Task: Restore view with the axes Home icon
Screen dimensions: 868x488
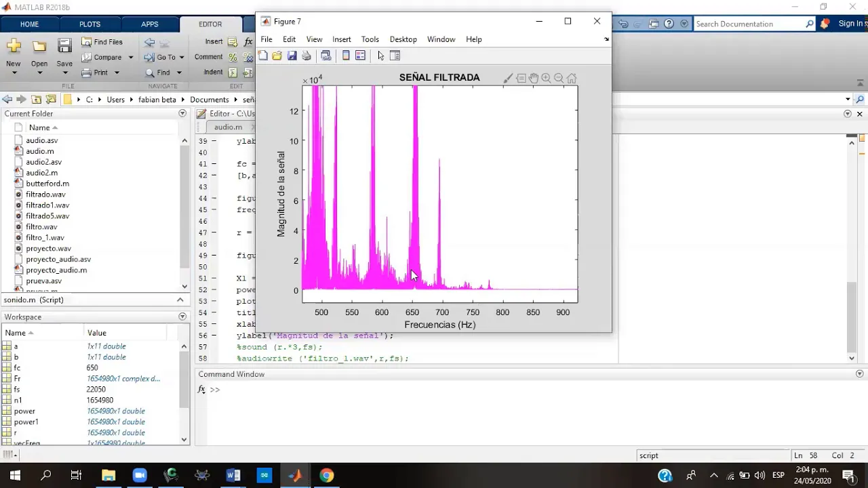Action: click(x=572, y=78)
